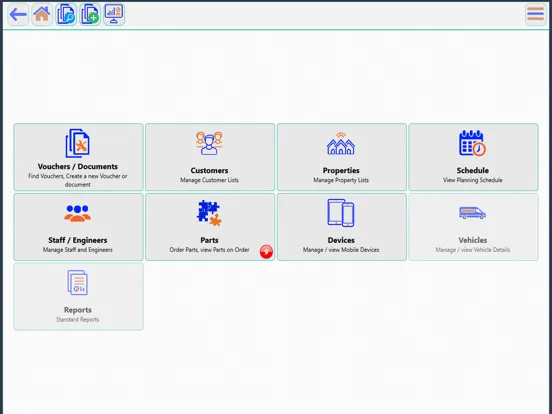552x414 pixels.
Task: Click the Manage / view Mobile Devices text
Action: coord(341,250)
